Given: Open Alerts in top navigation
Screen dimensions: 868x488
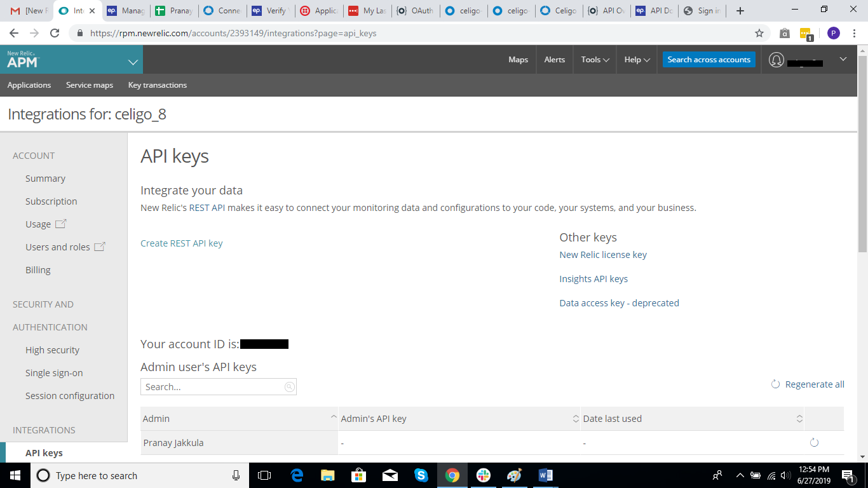Looking at the screenshot, I should coord(555,60).
